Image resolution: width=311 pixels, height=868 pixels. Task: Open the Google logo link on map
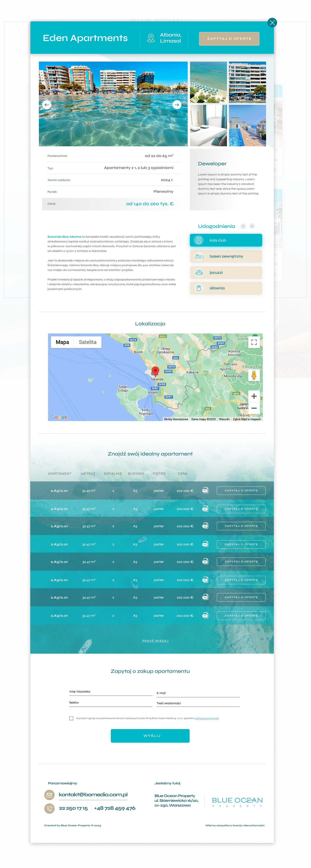59,417
